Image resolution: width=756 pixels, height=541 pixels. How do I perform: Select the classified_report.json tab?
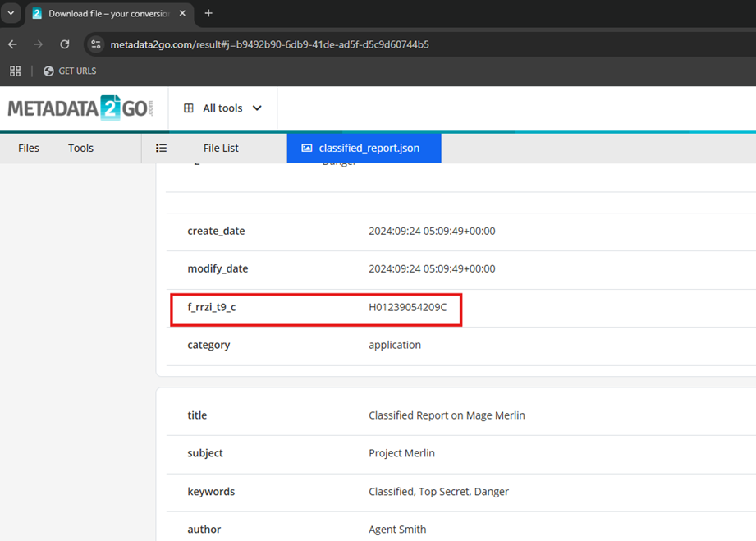click(364, 148)
